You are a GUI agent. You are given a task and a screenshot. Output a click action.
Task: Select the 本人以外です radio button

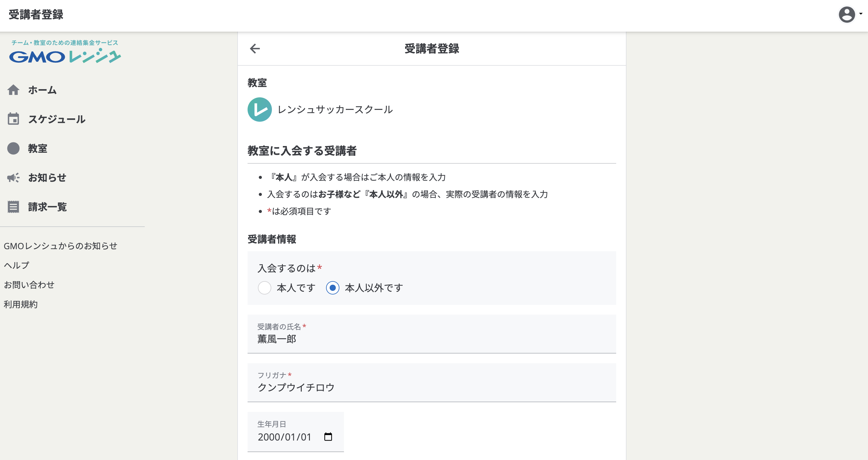pyautogui.click(x=333, y=288)
